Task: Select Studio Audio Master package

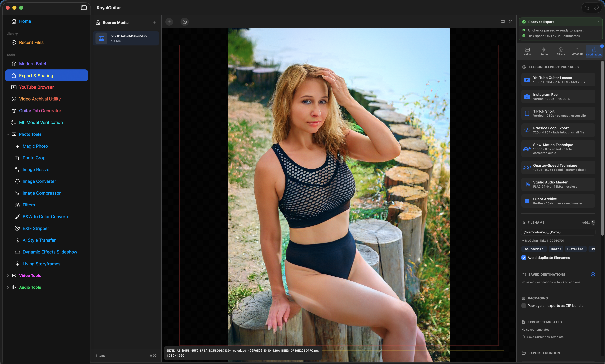Action: [558, 184]
